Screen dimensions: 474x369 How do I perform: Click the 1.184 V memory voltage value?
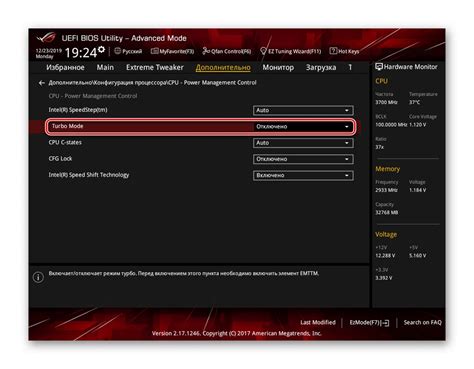pyautogui.click(x=418, y=190)
